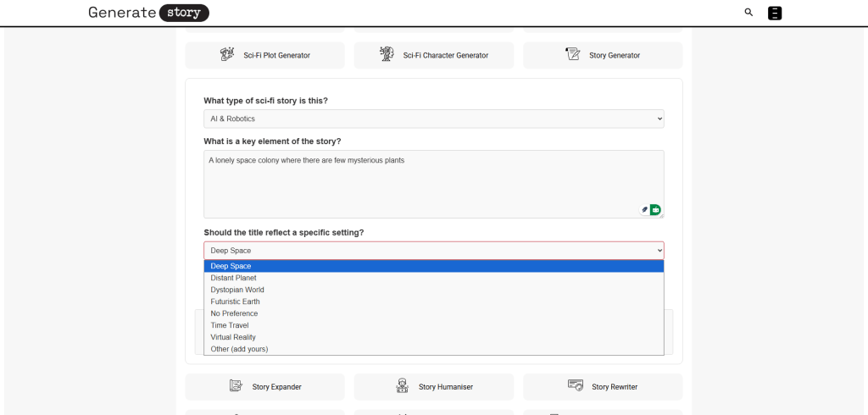The width and height of the screenshot is (868, 415).
Task: Click the search magnifier icon
Action: coord(748,13)
